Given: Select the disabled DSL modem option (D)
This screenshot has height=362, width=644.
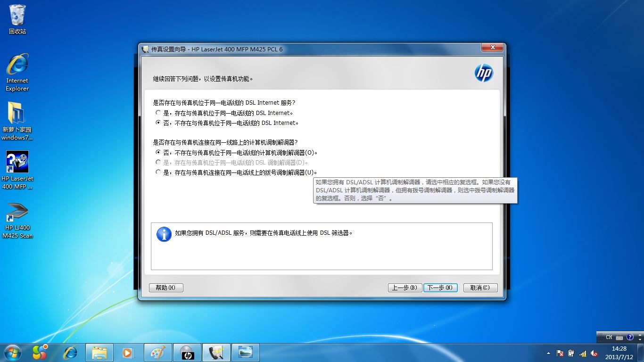Looking at the screenshot, I should click(x=232, y=163).
